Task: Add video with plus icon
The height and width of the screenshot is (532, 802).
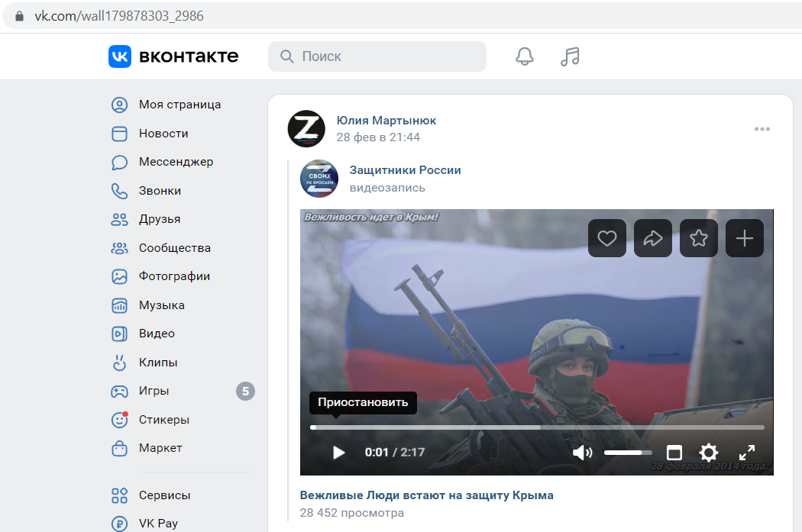Action: coord(745,238)
